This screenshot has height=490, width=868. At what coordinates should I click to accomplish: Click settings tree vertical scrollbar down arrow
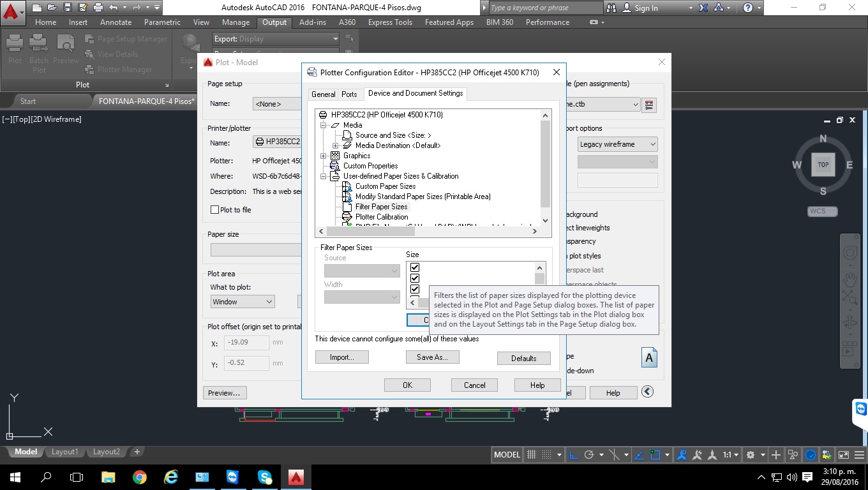pos(545,221)
